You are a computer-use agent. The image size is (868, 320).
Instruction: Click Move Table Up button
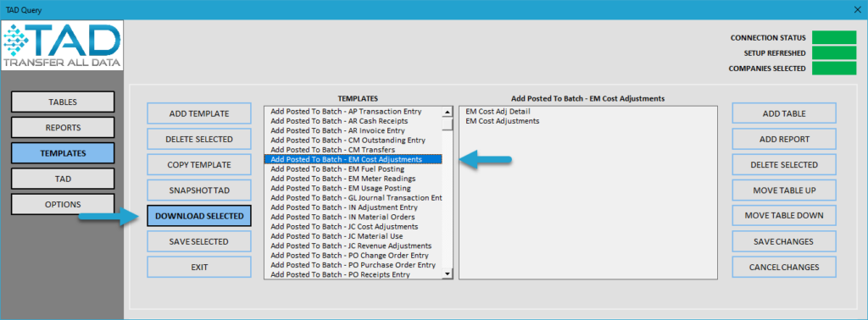(x=784, y=190)
